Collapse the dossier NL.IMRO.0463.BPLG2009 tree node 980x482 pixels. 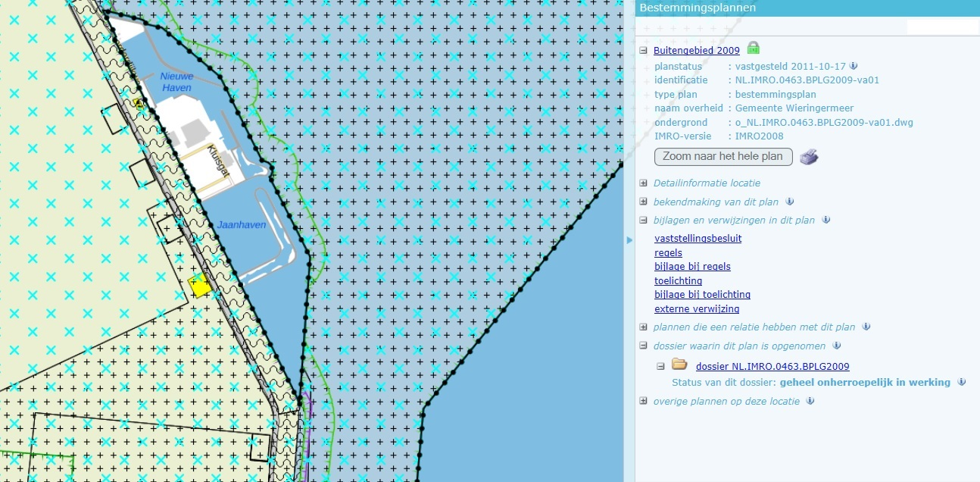point(660,366)
